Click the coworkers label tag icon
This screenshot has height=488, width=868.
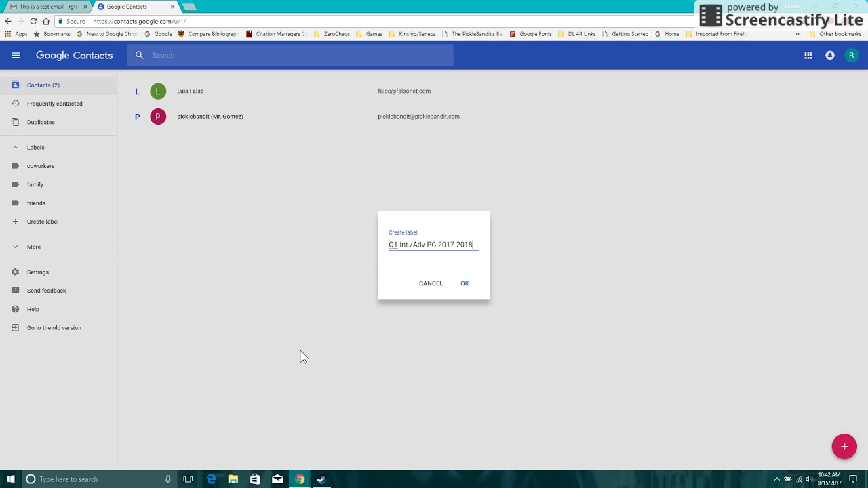(15, 166)
